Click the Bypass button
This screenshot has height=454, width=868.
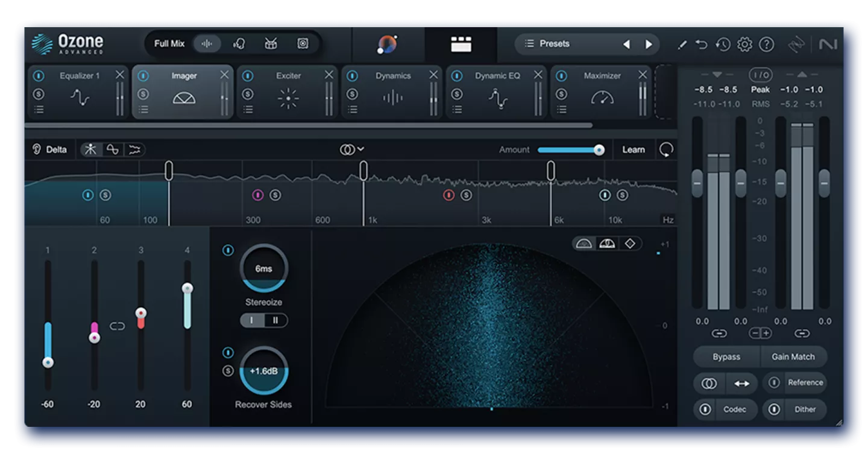point(726,357)
